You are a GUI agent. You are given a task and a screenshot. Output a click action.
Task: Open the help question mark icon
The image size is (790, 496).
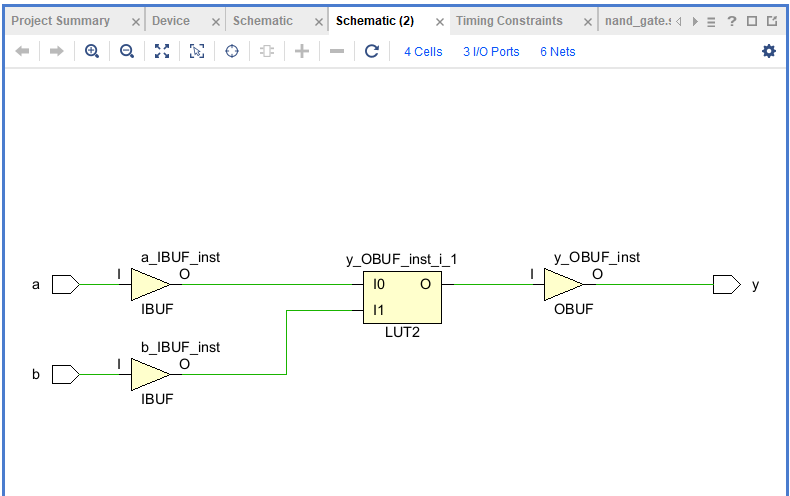click(732, 21)
